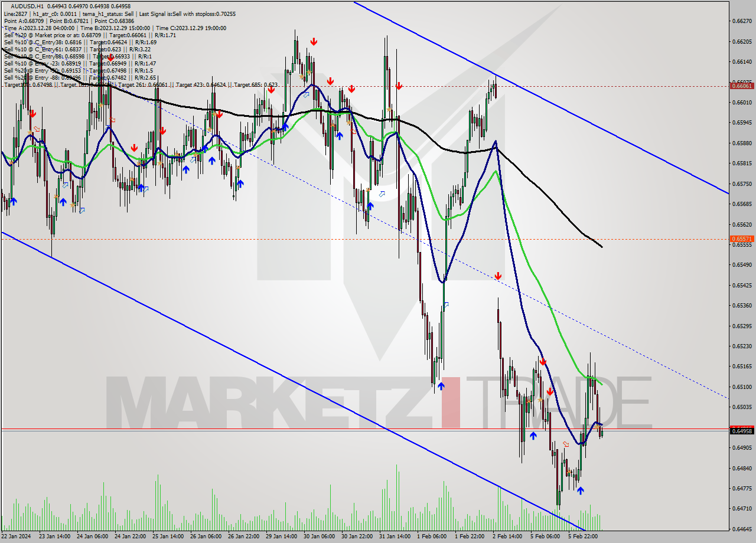
Task: Click the 0.65165 price axis label
Action: (x=742, y=367)
